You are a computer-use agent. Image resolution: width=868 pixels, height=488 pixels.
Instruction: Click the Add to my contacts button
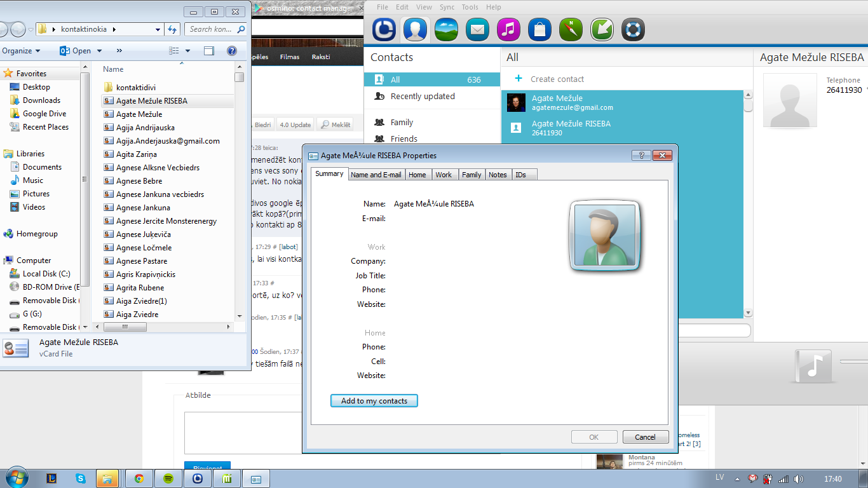click(x=374, y=401)
